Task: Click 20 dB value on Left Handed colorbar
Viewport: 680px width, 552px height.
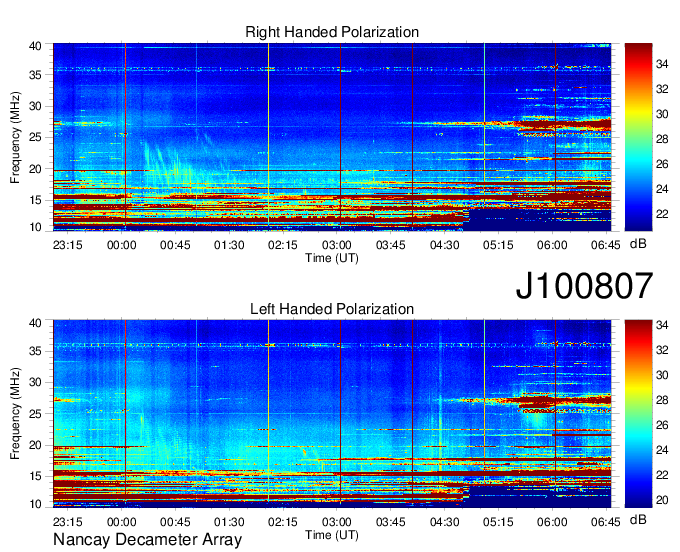Action: tap(662, 500)
